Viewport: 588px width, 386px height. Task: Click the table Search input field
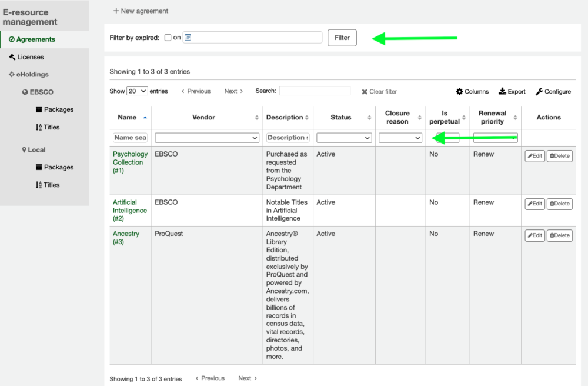pyautogui.click(x=315, y=91)
